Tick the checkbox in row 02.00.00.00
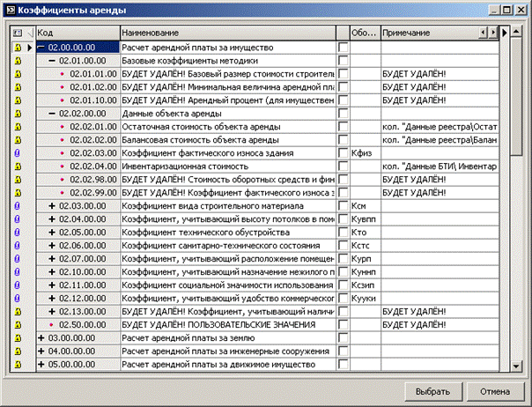 (344, 47)
